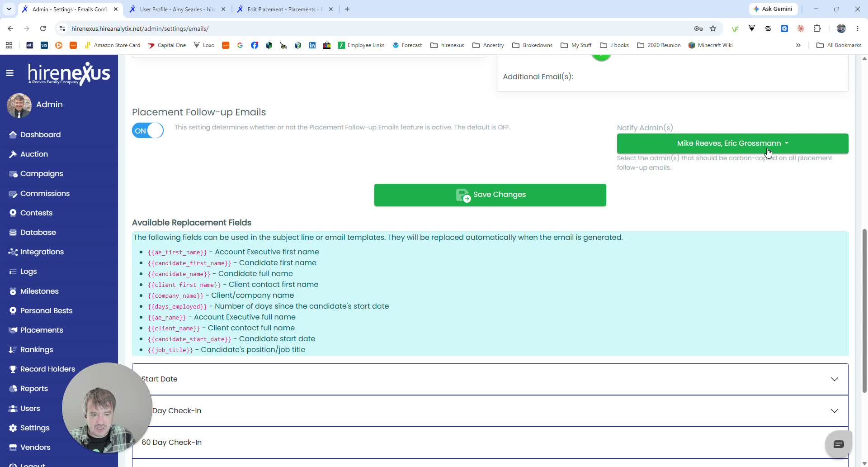
Task: Open a new browser tab
Action: pyautogui.click(x=347, y=9)
